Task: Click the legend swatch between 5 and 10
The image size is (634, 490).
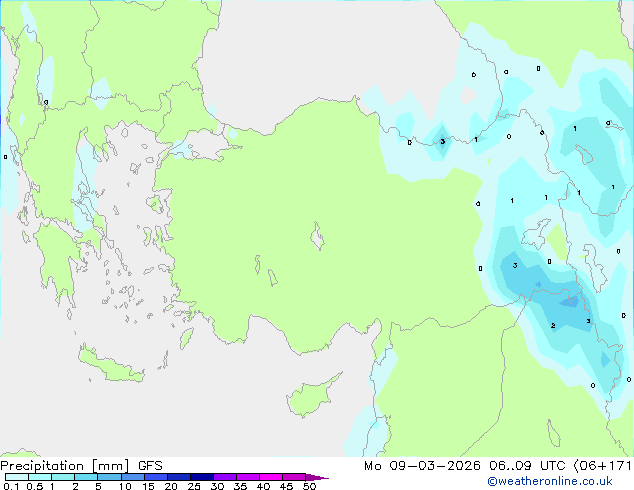Action: [x=109, y=477]
